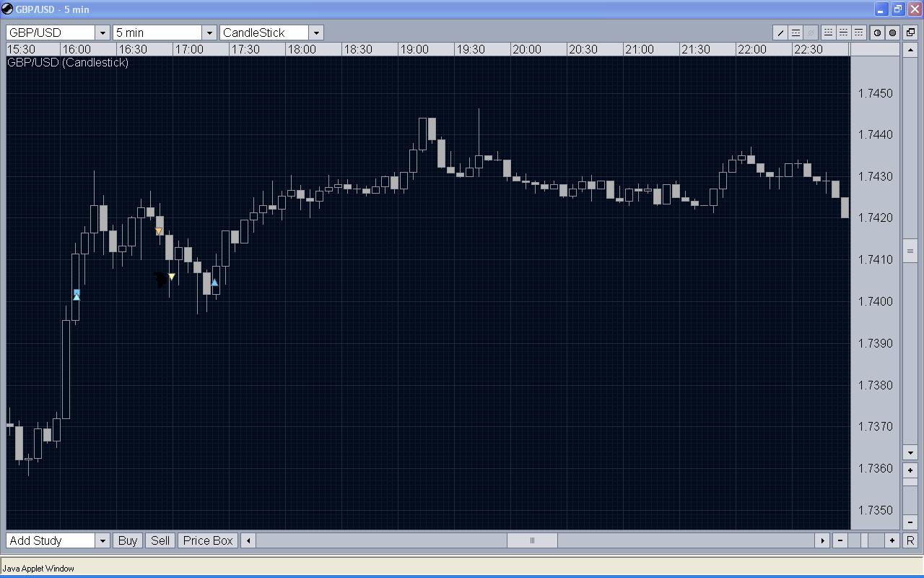
Task: Open the GBP/USD currency pair dropdown
Action: click(102, 33)
